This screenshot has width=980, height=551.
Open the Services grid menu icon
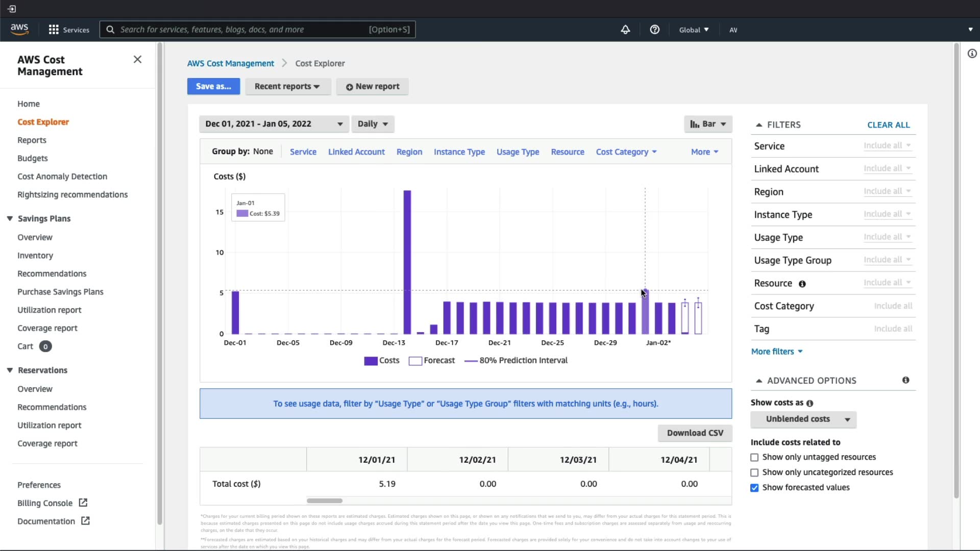point(54,30)
